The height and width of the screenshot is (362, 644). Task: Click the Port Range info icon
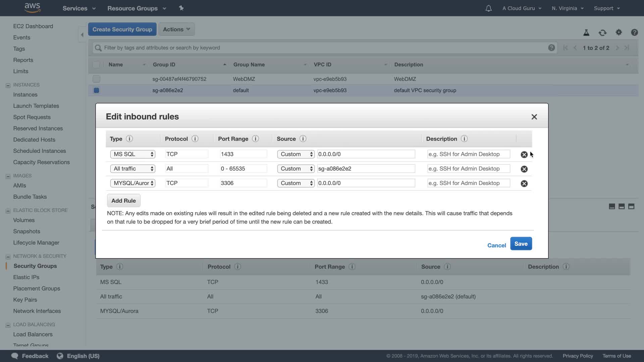point(255,139)
